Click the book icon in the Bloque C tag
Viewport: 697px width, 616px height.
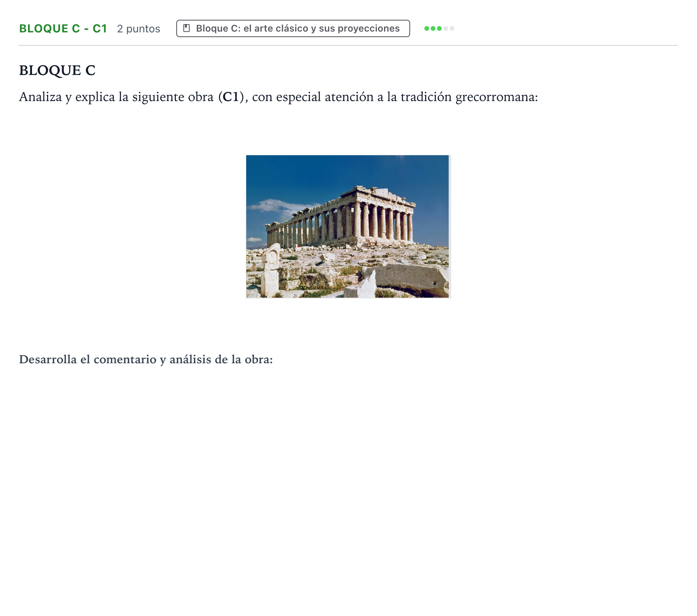[186, 28]
